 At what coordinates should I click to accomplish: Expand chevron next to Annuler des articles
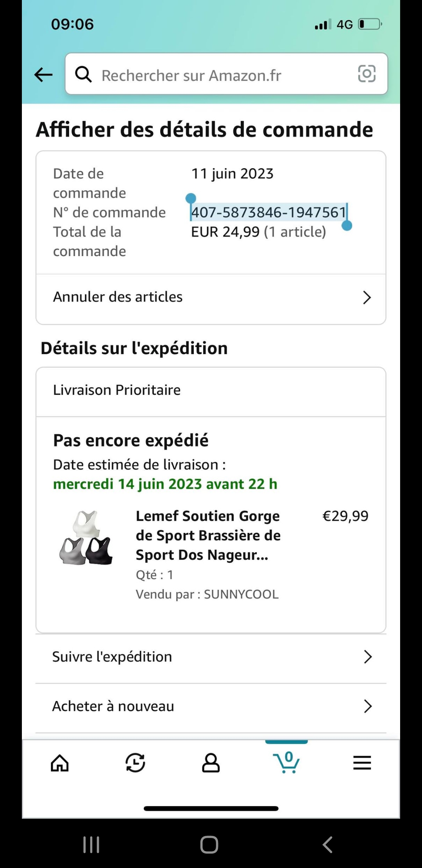pyautogui.click(x=367, y=298)
